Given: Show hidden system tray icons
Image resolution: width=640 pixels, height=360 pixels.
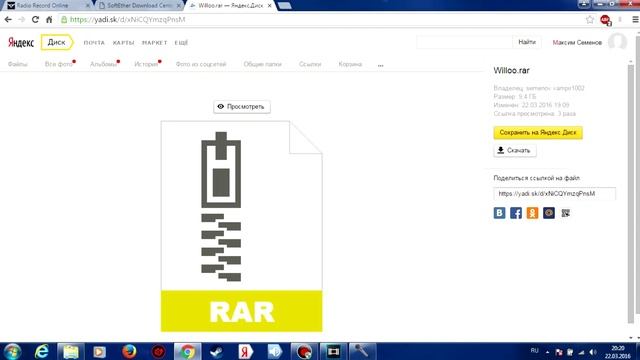Looking at the screenshot, I should (x=547, y=352).
